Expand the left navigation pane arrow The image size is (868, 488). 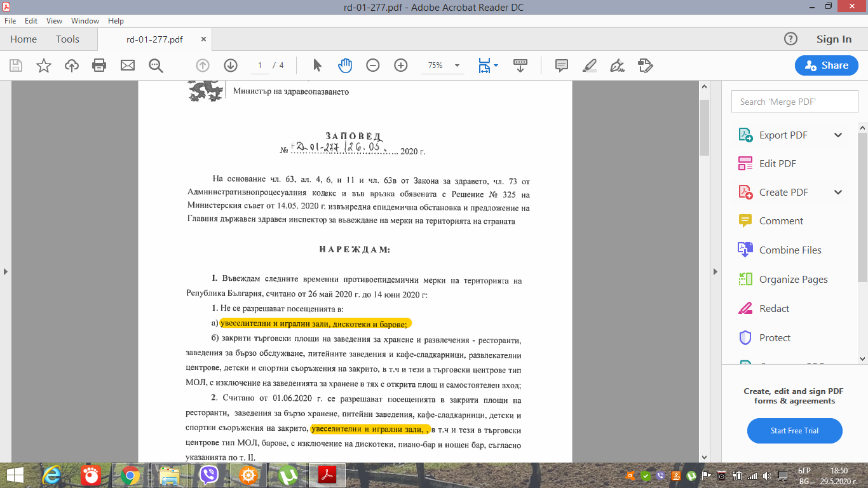click(x=6, y=271)
